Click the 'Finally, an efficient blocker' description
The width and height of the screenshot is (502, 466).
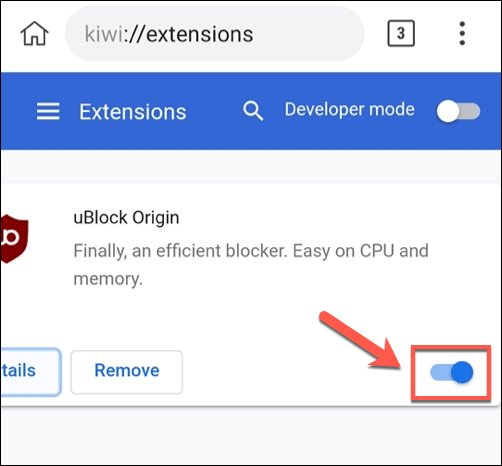[251, 264]
